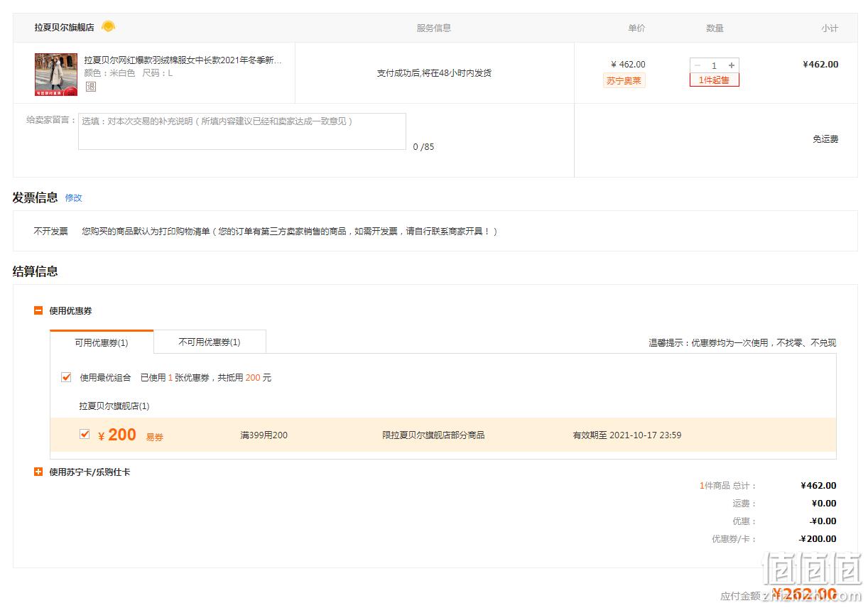The image size is (868, 608).
Task: Click the 拉夏贝尔旗舰店(1) coupon group label
Action: [x=114, y=406]
